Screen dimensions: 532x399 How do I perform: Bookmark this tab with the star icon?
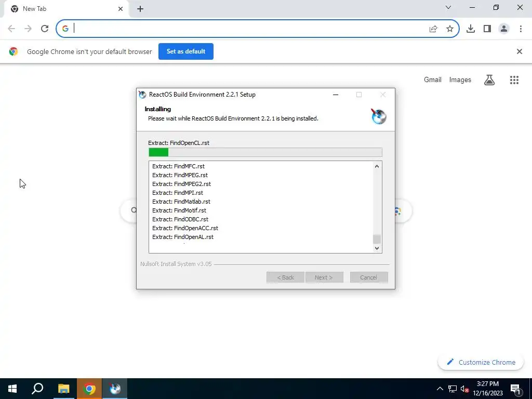point(450,29)
